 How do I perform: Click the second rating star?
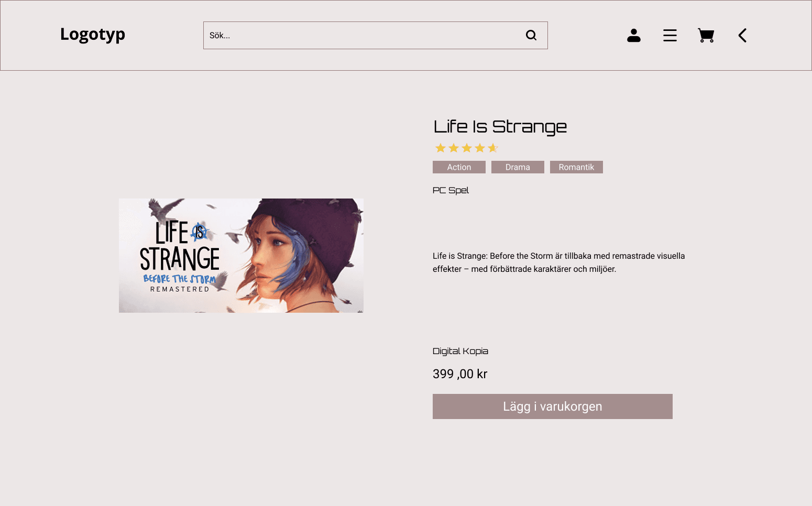click(454, 148)
